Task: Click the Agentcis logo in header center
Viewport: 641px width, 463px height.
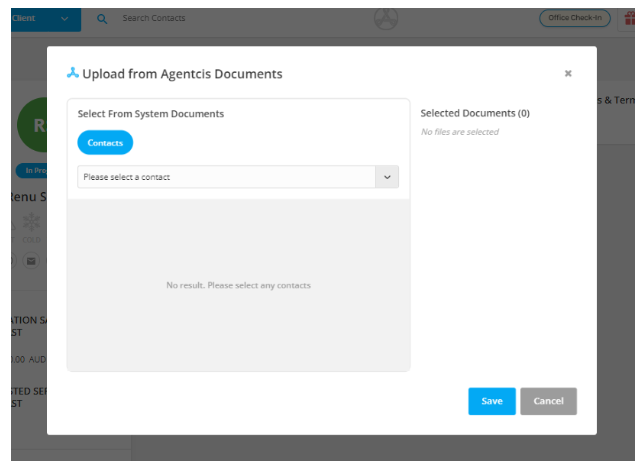Action: tap(386, 18)
